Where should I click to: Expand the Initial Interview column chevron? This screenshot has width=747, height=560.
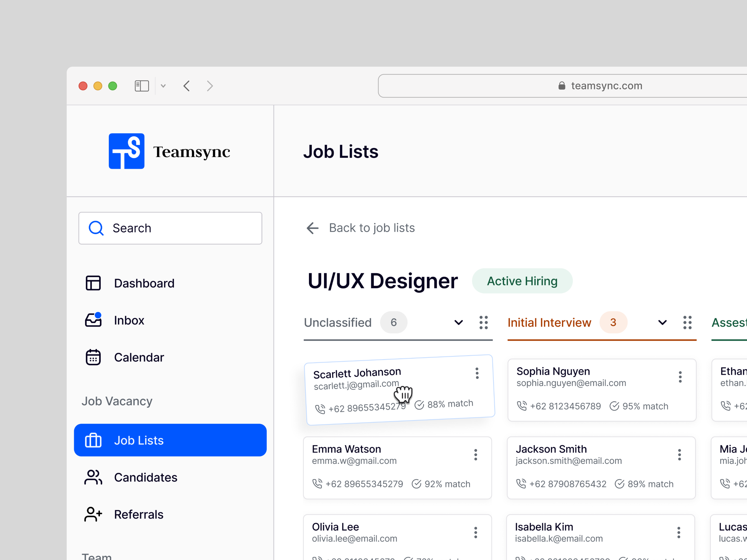[663, 322]
